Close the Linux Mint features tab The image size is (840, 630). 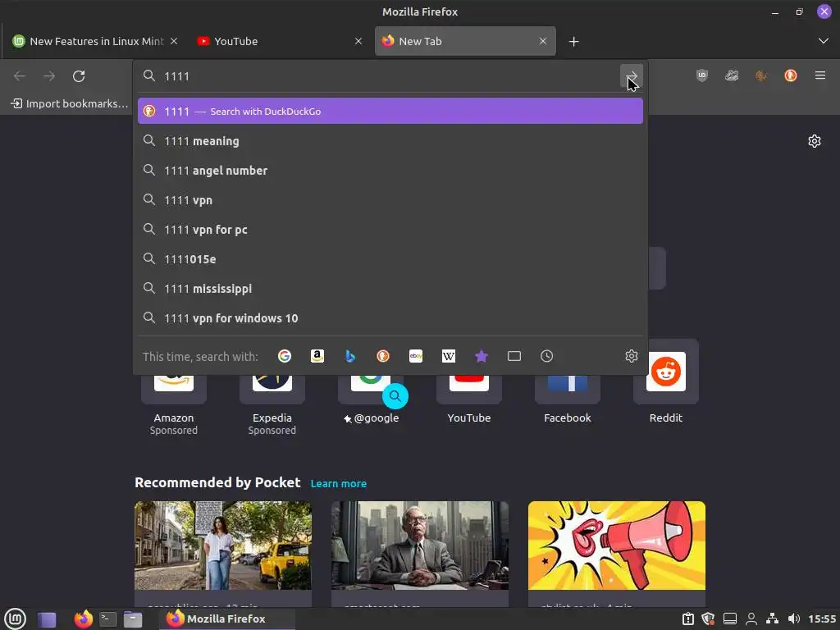tap(174, 41)
